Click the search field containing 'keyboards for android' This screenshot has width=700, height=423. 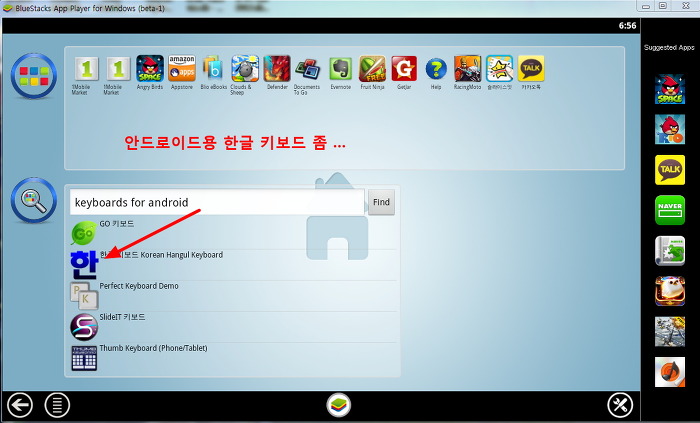[215, 202]
